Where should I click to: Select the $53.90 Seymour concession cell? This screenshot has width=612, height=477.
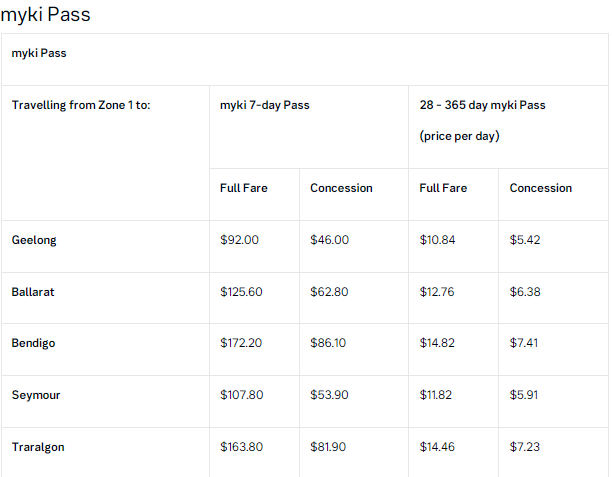(x=329, y=395)
